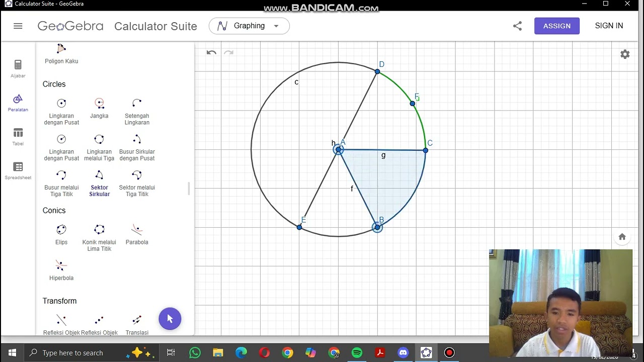Click the Circles category heading
The image size is (644, 362).
tap(54, 84)
